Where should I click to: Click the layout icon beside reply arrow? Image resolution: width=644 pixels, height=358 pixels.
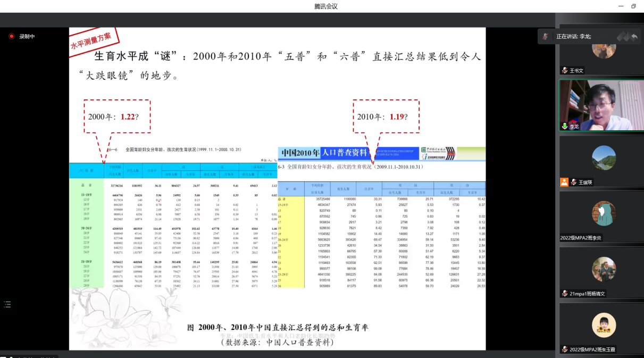(622, 36)
